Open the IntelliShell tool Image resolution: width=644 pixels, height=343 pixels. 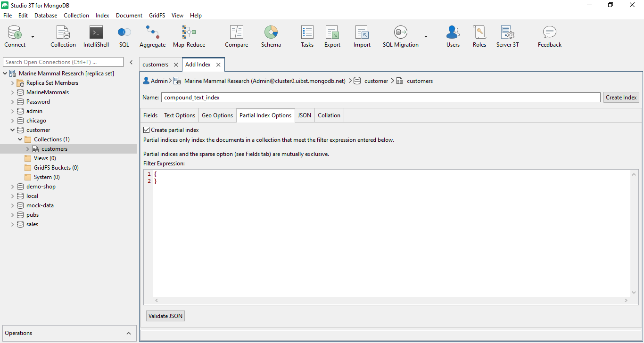[96, 36]
